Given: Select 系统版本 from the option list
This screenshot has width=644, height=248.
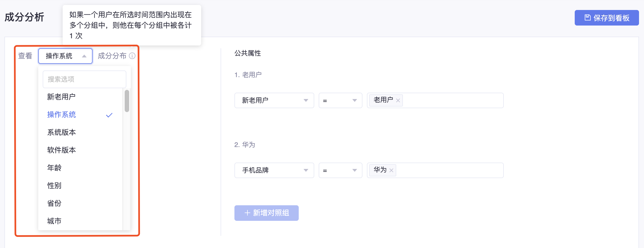Looking at the screenshot, I should (80, 132).
